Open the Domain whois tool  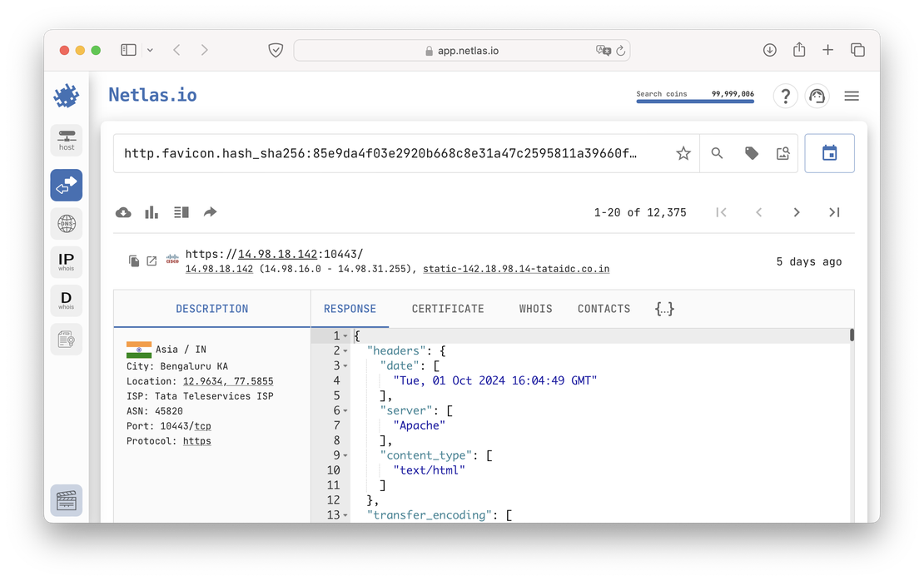[x=66, y=300]
